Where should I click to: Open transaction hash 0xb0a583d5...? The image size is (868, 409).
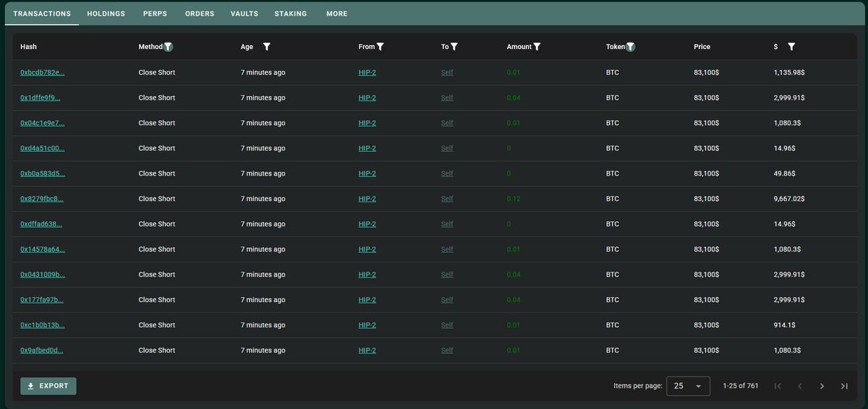click(x=42, y=173)
